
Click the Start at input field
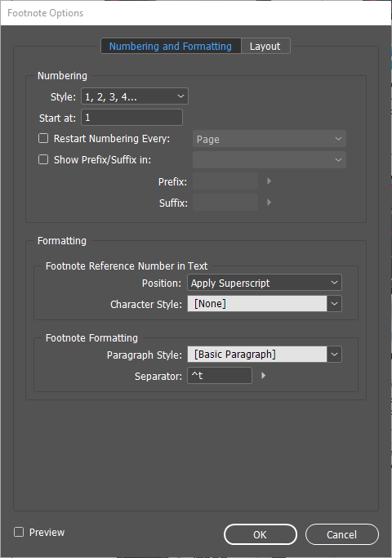click(132, 118)
